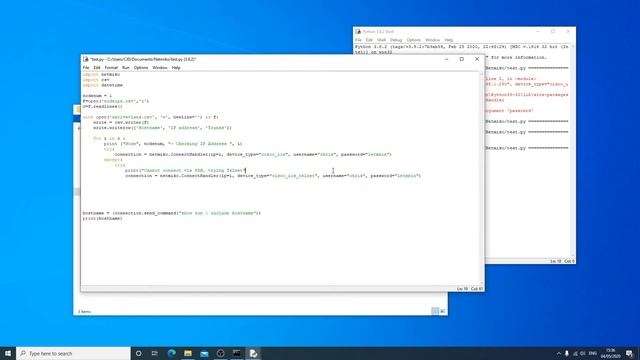640x360 pixels.
Task: Click the hostname send_command line in editor
Action: 171,213
